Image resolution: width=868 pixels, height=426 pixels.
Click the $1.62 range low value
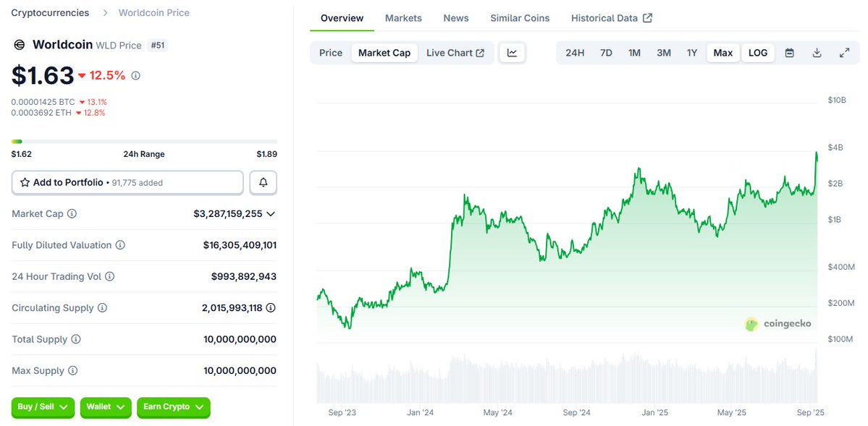[x=22, y=154]
